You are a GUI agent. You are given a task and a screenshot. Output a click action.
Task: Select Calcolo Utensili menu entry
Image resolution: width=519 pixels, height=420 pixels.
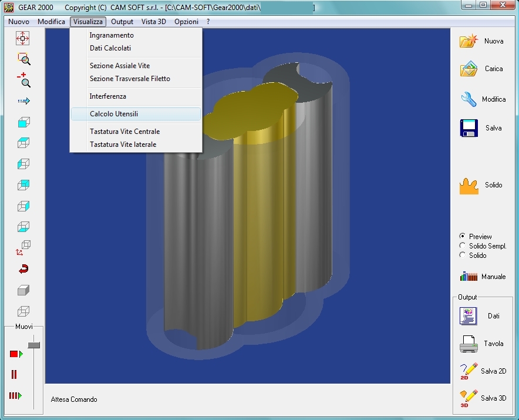[x=136, y=113]
